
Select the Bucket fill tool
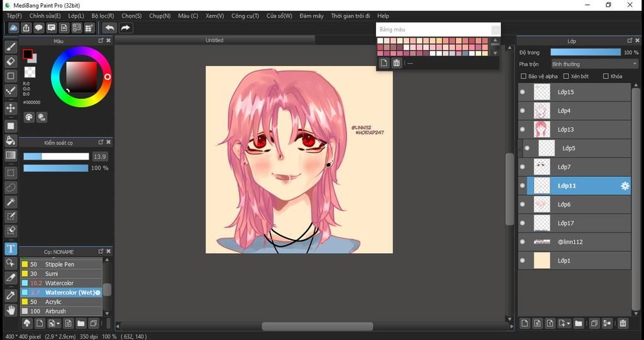(11, 140)
